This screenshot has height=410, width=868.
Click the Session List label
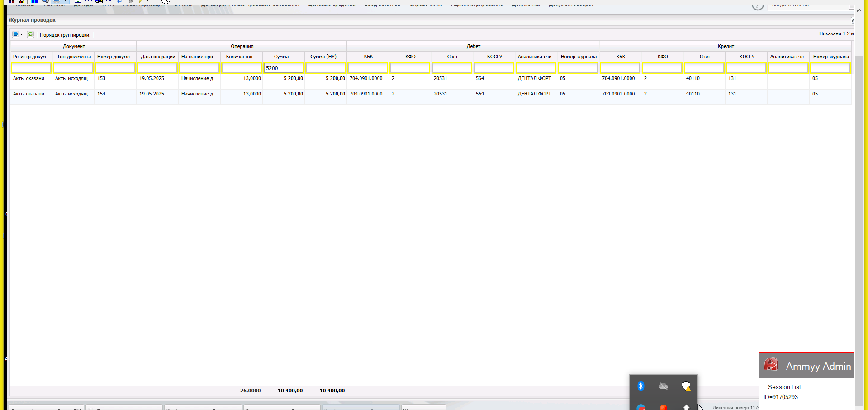(x=784, y=387)
